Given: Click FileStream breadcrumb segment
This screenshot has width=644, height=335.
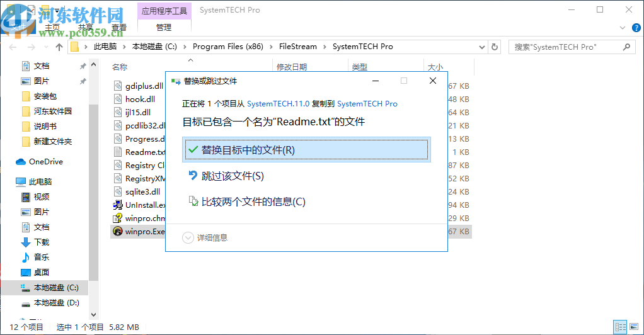Looking at the screenshot, I should 298,47.
